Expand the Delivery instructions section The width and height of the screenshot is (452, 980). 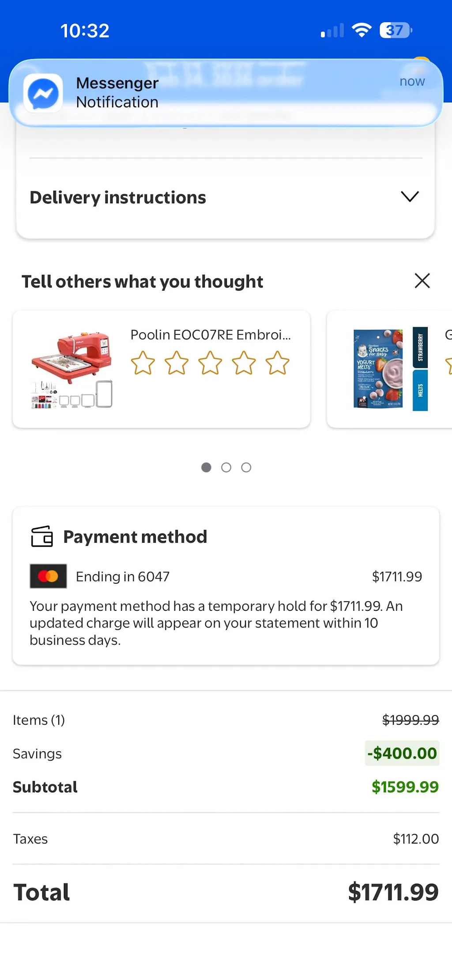(x=409, y=197)
